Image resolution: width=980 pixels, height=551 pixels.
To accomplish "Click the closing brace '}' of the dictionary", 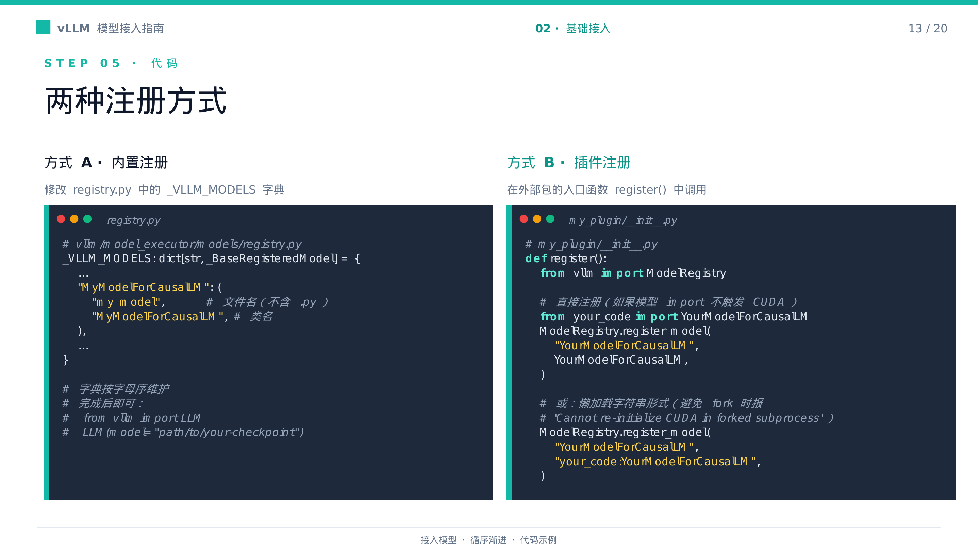I will [x=66, y=360].
